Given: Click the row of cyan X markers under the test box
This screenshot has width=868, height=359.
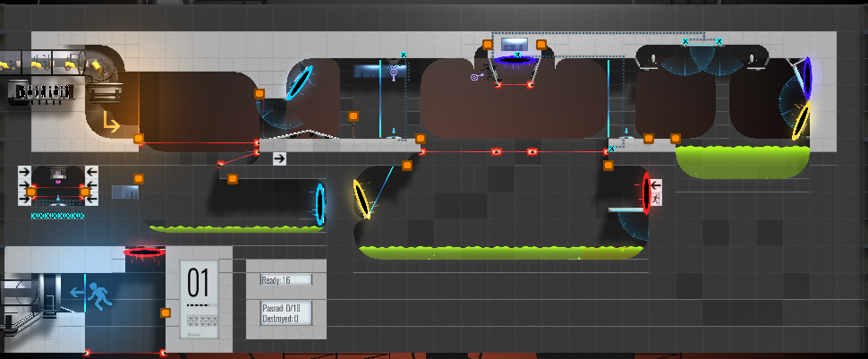Looking at the screenshot, I should pos(57,216).
